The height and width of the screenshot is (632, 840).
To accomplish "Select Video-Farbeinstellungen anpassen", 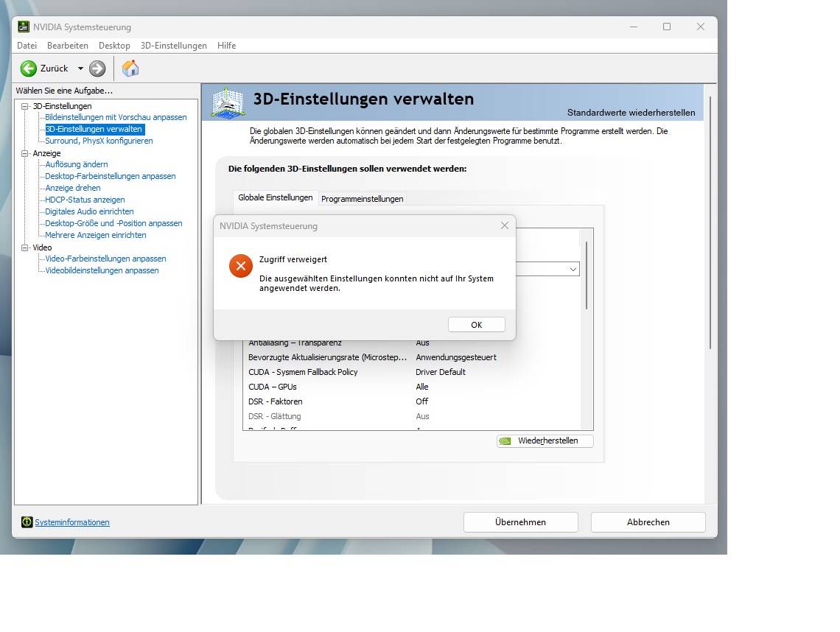I will click(x=105, y=259).
